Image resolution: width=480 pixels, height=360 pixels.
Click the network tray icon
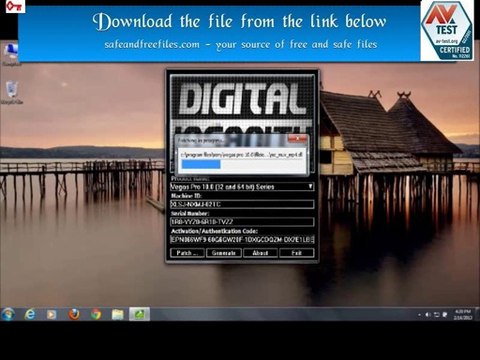pos(436,315)
